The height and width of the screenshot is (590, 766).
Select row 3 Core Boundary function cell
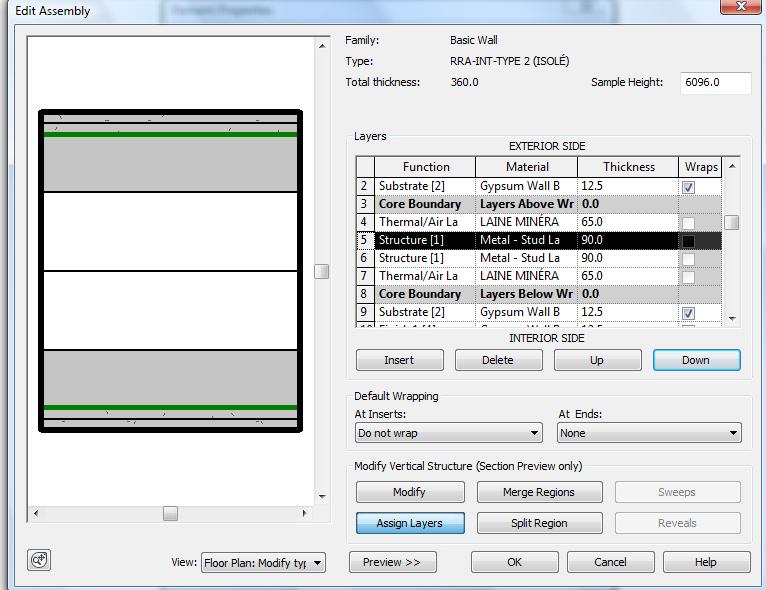[x=425, y=204]
